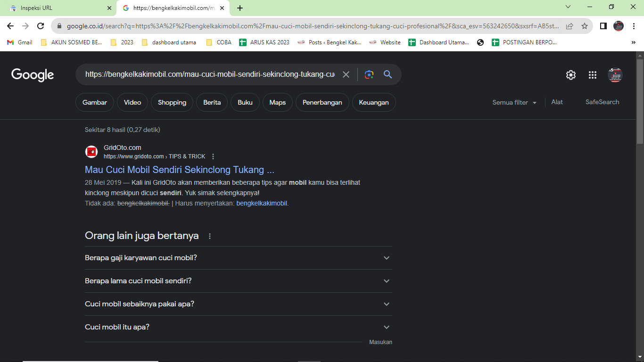Open Google quick settings gear
Image resolution: width=644 pixels, height=362 pixels.
coord(571,75)
